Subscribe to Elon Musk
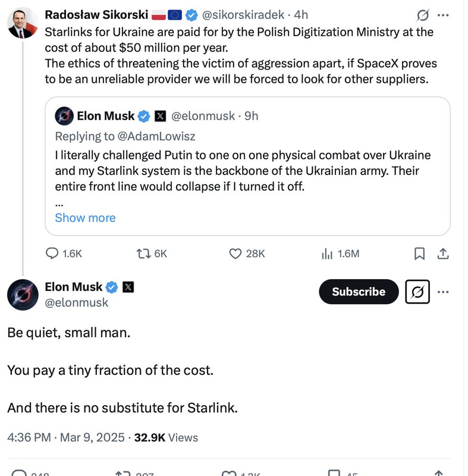 [x=359, y=292]
